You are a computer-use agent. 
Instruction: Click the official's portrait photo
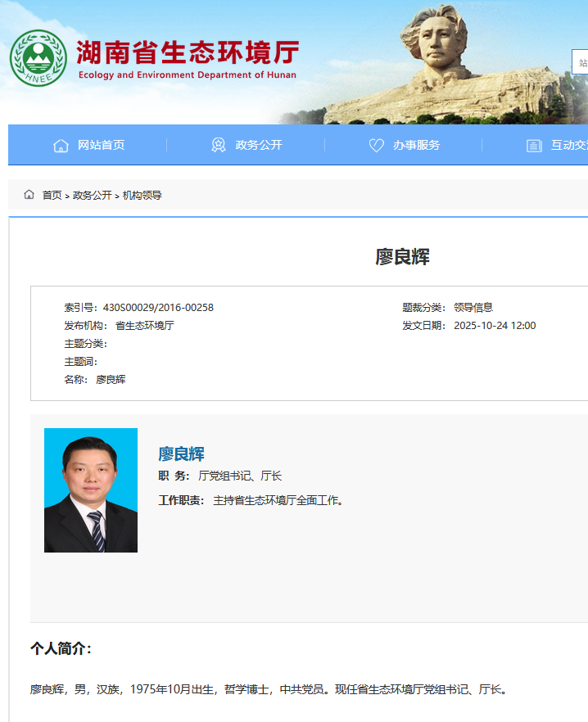[91, 490]
